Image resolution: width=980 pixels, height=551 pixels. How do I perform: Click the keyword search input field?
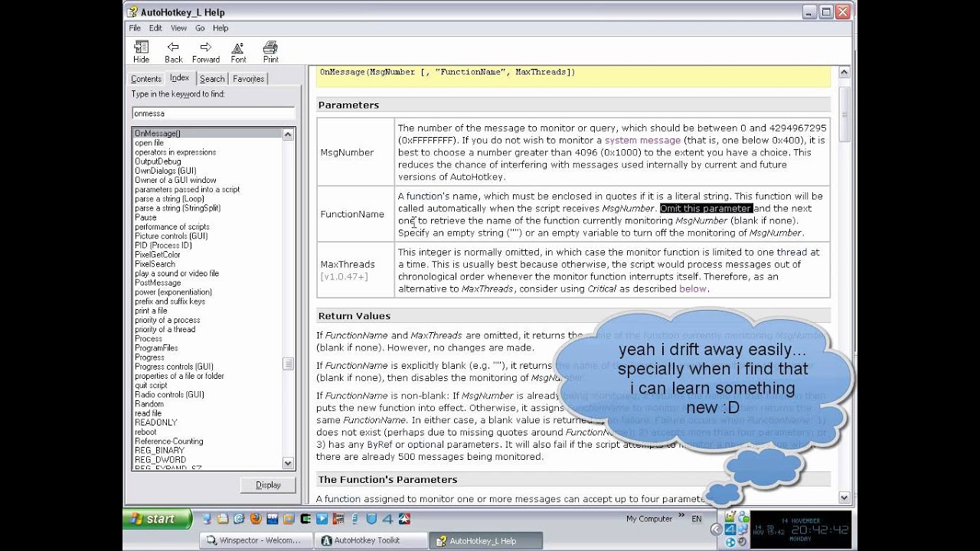click(x=214, y=113)
